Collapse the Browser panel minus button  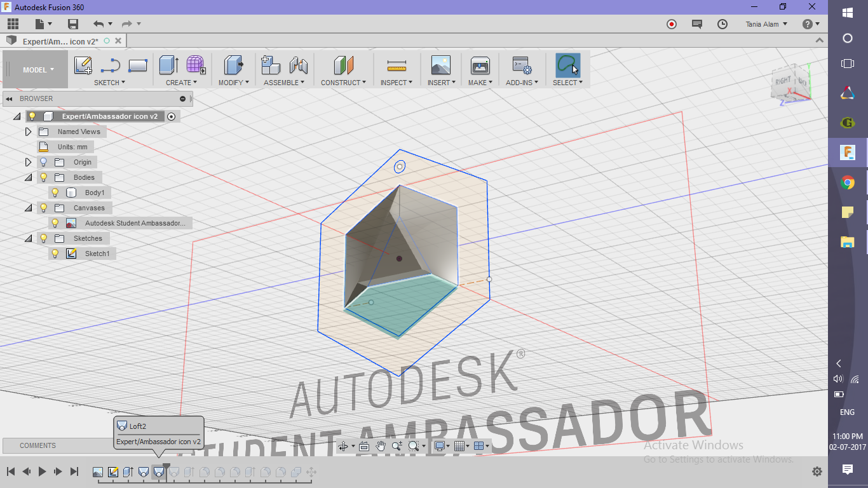182,98
